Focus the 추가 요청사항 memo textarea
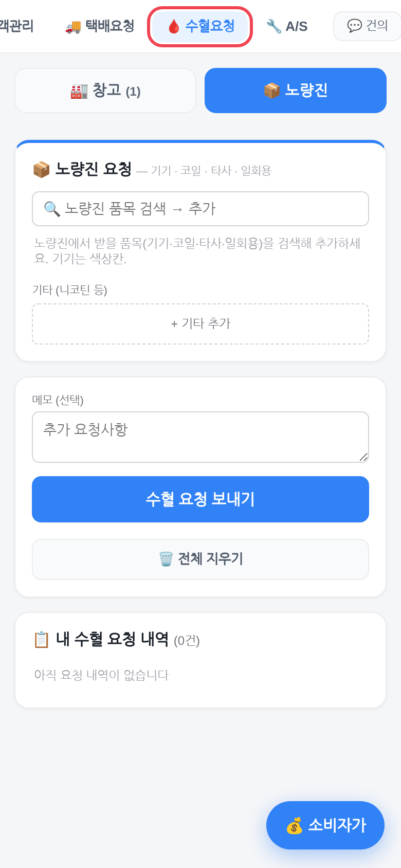 click(x=200, y=437)
